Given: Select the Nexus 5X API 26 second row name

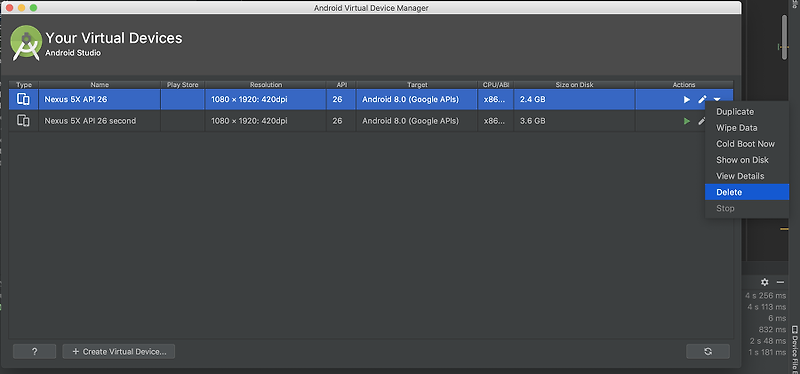Looking at the screenshot, I should [90, 121].
